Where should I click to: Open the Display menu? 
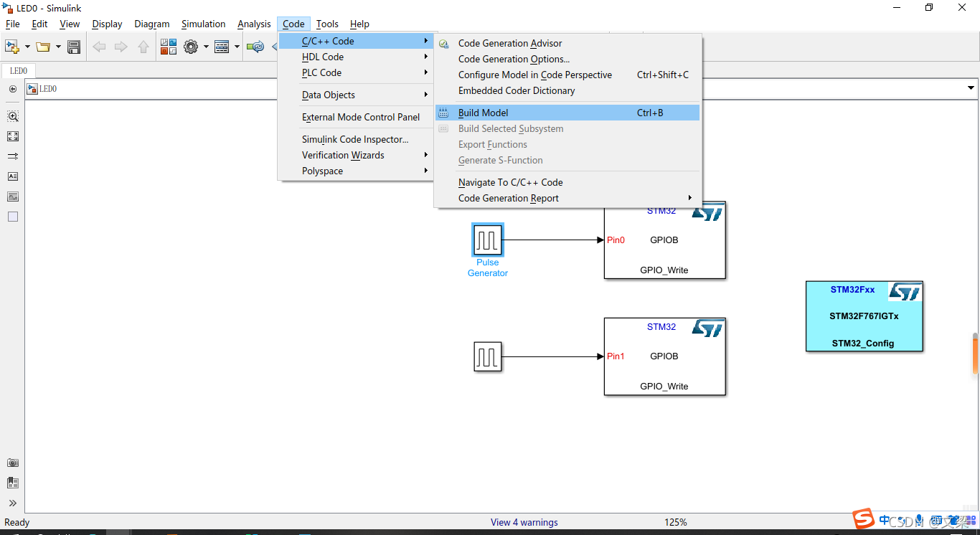point(107,24)
